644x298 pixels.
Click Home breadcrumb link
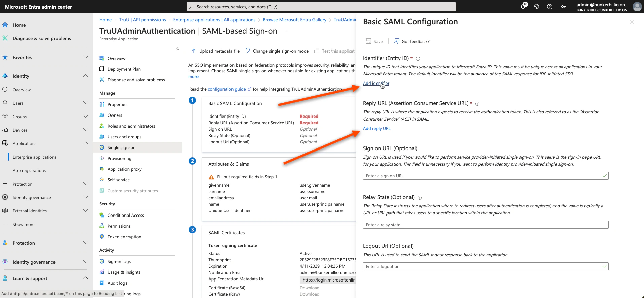click(105, 20)
